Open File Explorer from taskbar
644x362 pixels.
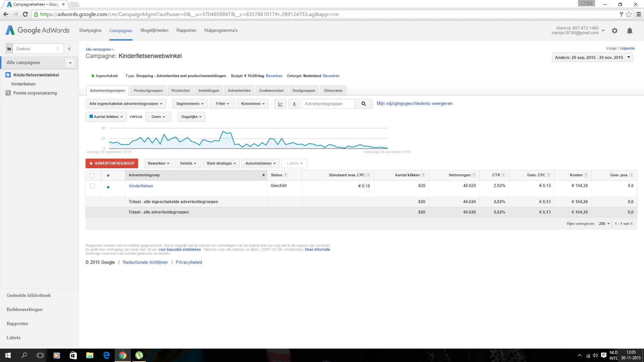tap(90, 355)
